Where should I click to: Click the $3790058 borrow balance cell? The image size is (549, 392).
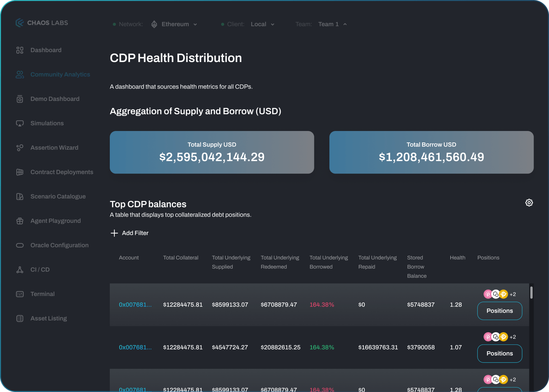(x=421, y=347)
